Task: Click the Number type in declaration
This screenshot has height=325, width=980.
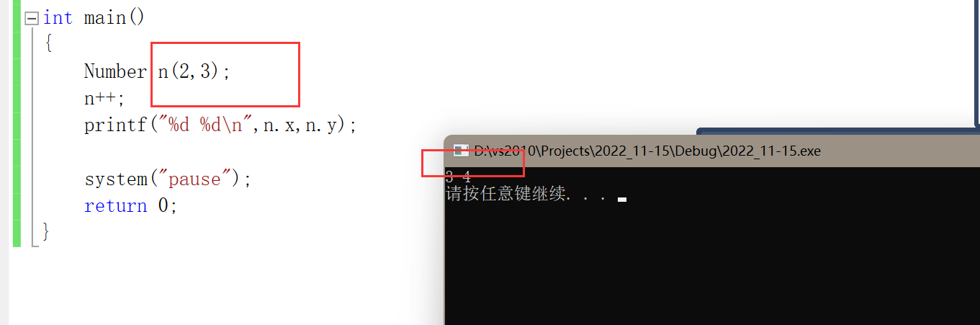Action: 115,71
